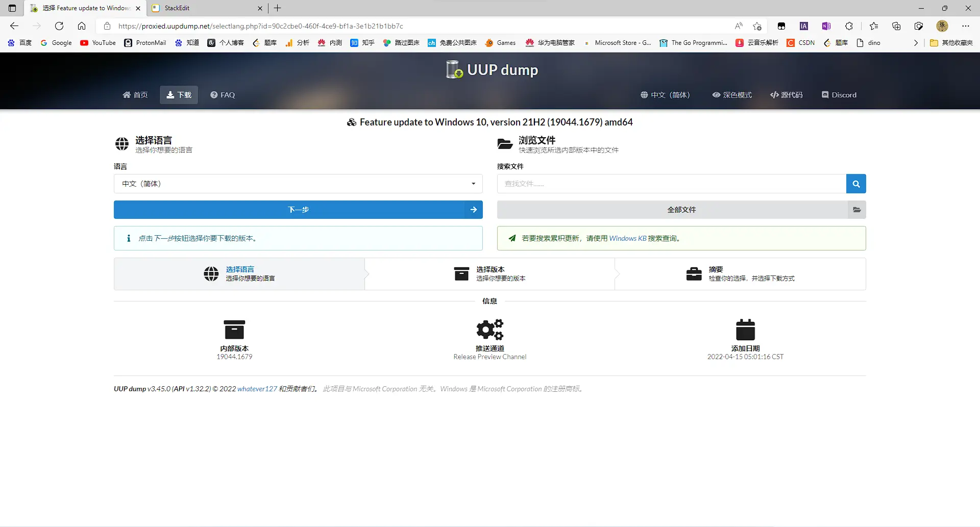Open the 百度 bookmark
Viewport: 980px width, 527px height.
click(x=20, y=43)
